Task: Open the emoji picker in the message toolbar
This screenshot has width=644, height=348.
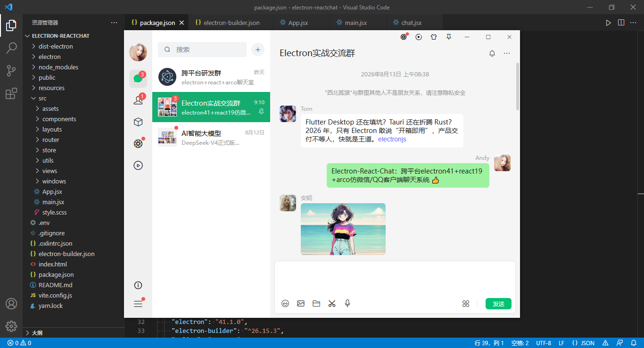Action: pyautogui.click(x=285, y=304)
